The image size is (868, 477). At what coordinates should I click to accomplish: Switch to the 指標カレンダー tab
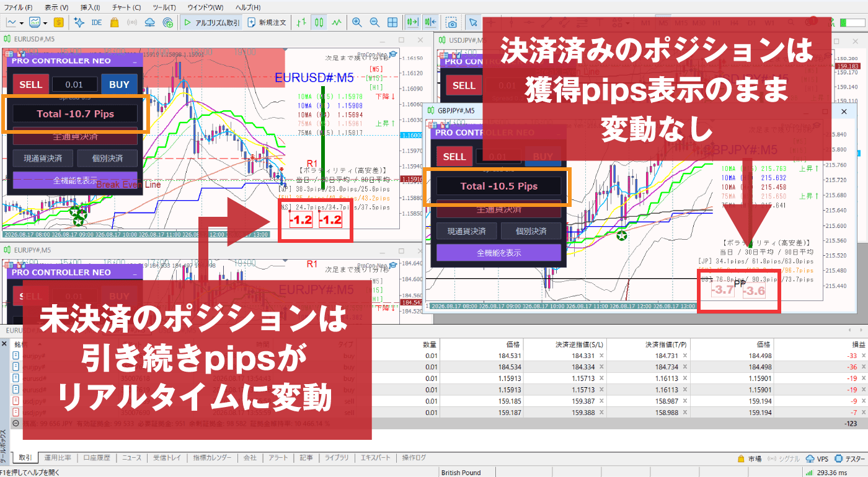click(x=212, y=458)
